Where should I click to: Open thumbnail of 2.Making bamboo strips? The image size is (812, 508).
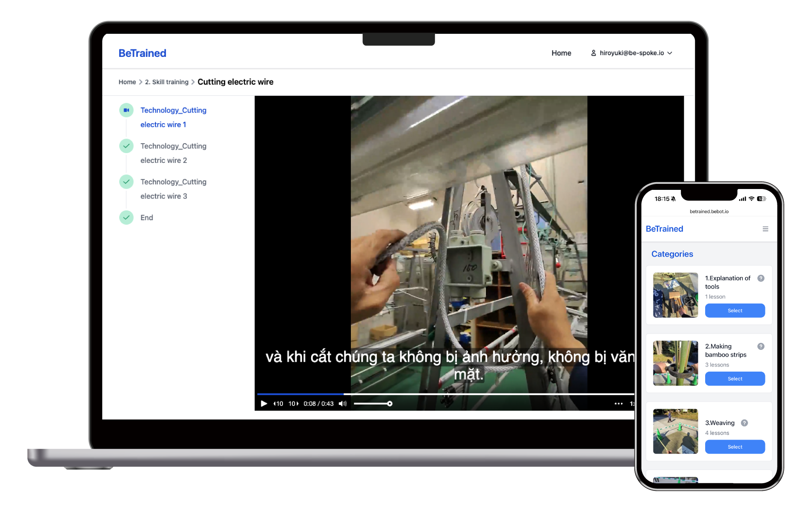click(x=676, y=363)
